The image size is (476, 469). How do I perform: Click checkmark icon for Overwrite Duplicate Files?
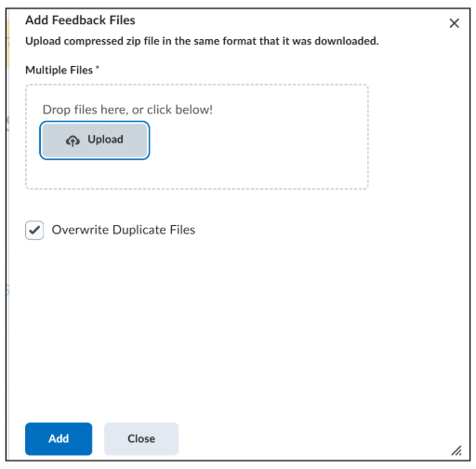[x=34, y=230]
